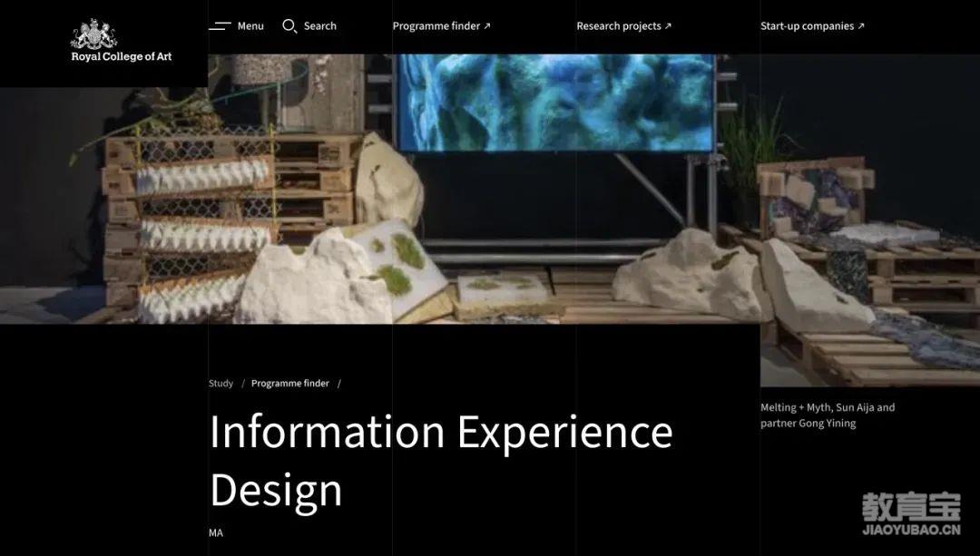Go to the Programme finder breadcrumb
Image resolution: width=980 pixels, height=556 pixels.
click(x=290, y=384)
